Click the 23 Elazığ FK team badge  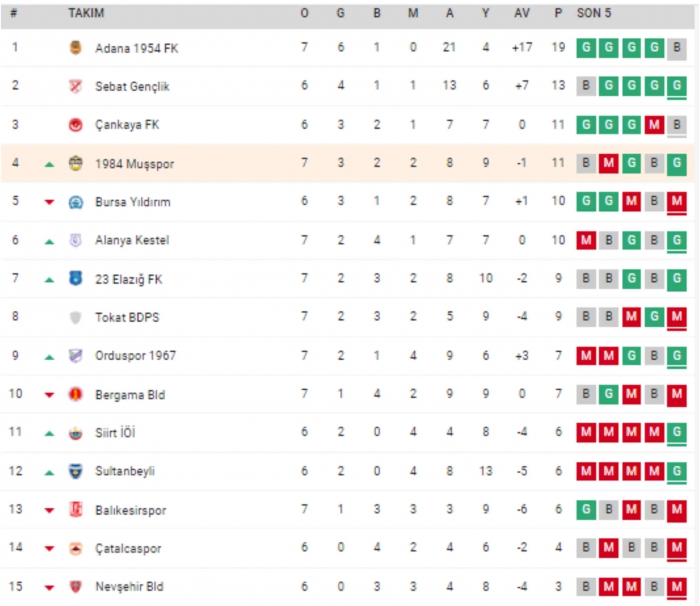point(75,279)
